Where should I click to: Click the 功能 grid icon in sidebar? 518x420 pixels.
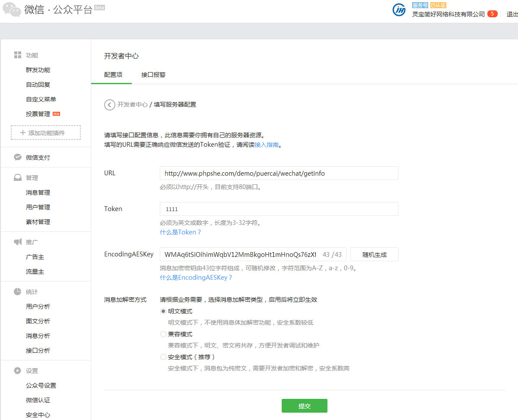tap(18, 55)
